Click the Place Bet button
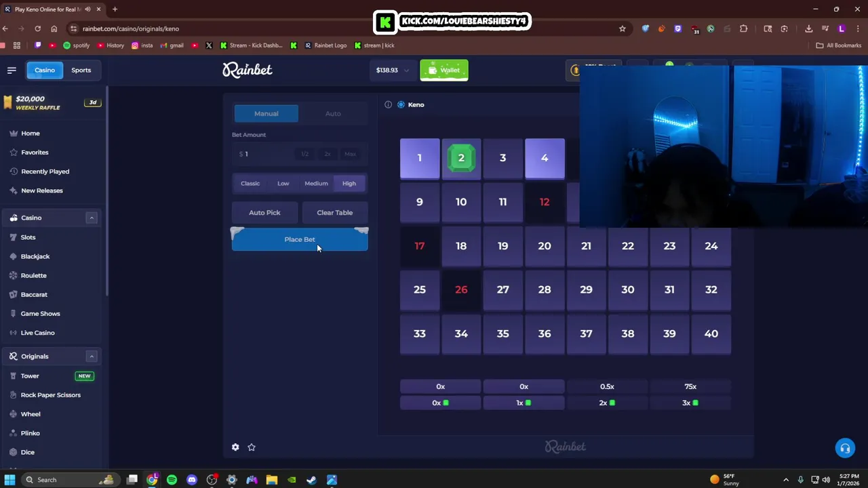868x488 pixels. [x=300, y=240]
